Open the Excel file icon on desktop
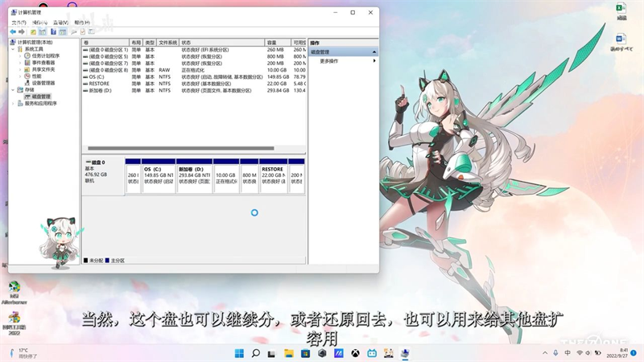Screen dimensions: 644x362 pyautogui.click(x=621, y=11)
